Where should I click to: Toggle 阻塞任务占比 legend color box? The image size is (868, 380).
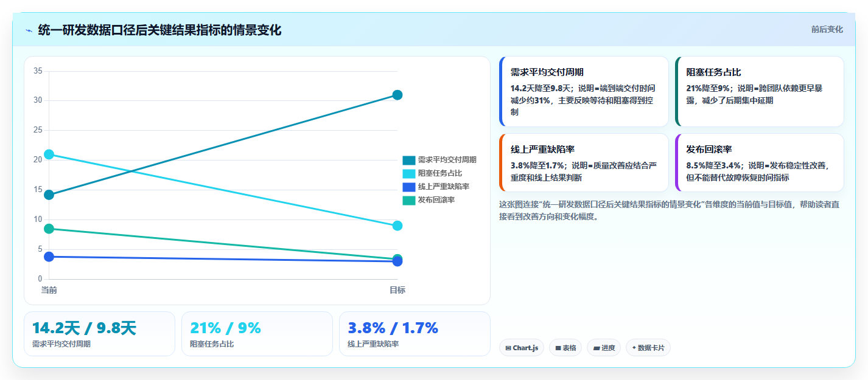[408, 173]
